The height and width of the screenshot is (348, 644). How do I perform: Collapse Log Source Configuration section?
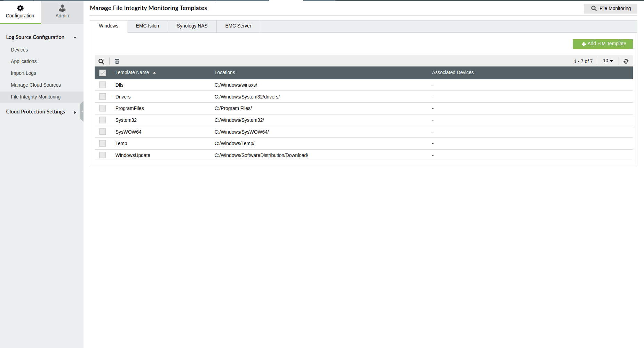click(x=75, y=37)
